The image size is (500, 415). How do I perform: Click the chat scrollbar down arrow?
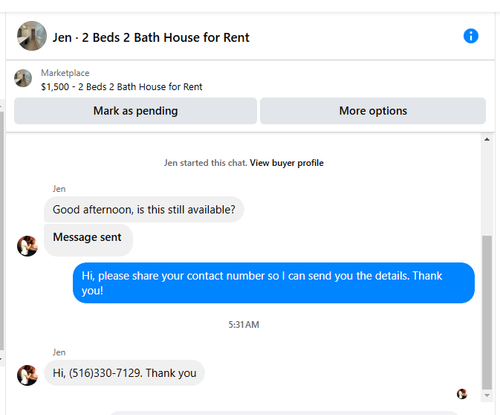click(487, 395)
